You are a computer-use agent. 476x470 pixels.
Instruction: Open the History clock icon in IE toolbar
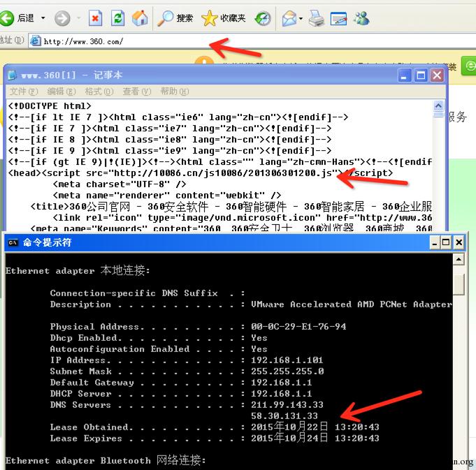tap(263, 18)
